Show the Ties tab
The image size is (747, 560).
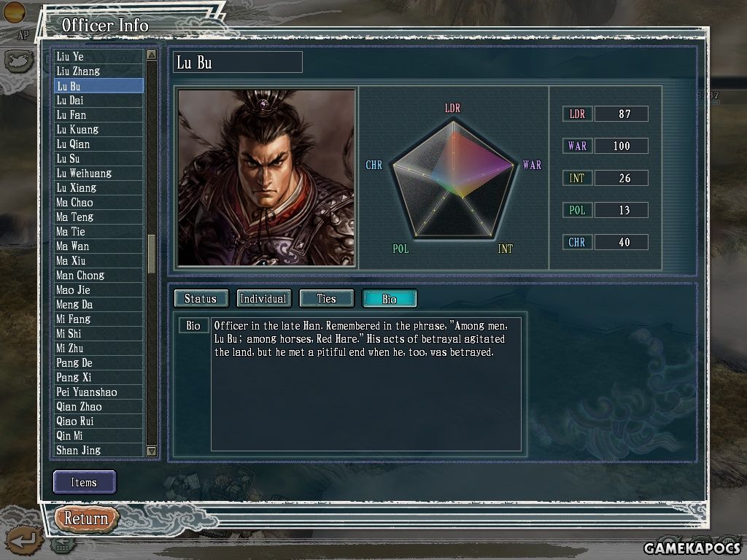pyautogui.click(x=326, y=298)
